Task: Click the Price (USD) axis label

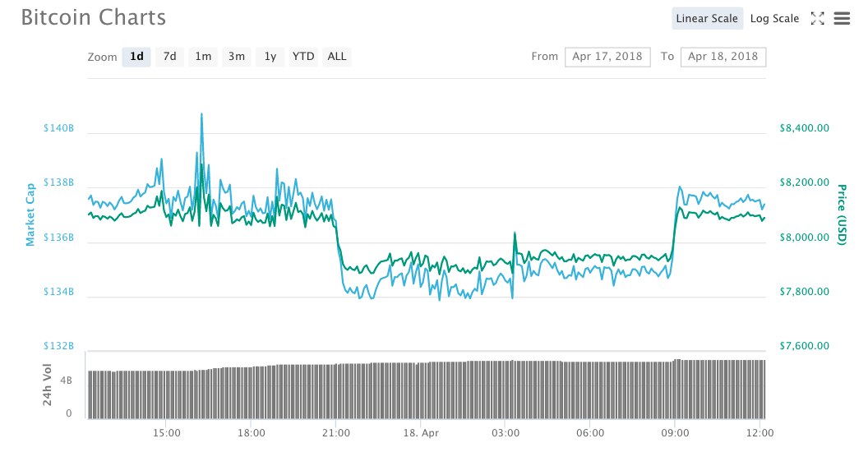Action: pos(842,214)
